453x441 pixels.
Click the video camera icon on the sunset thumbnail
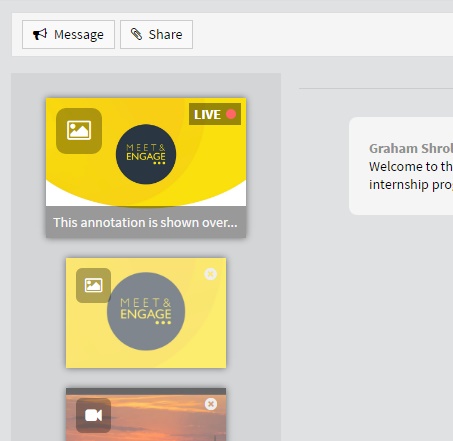[x=93, y=415]
